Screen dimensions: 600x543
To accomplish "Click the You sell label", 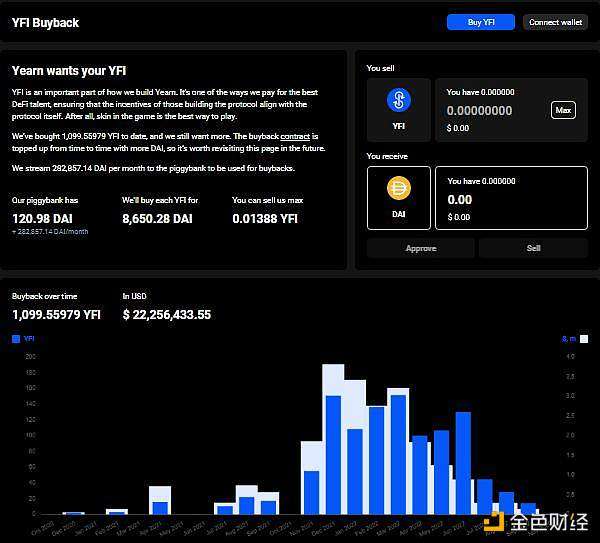I will click(x=380, y=68).
